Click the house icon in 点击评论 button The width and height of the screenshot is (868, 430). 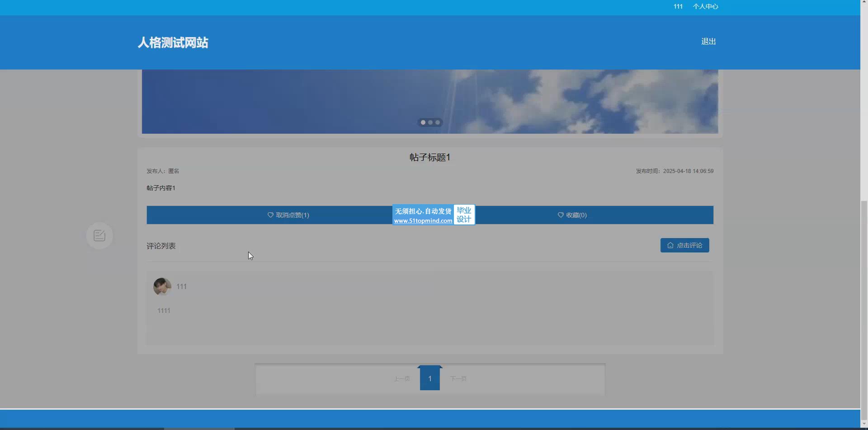[670, 245]
